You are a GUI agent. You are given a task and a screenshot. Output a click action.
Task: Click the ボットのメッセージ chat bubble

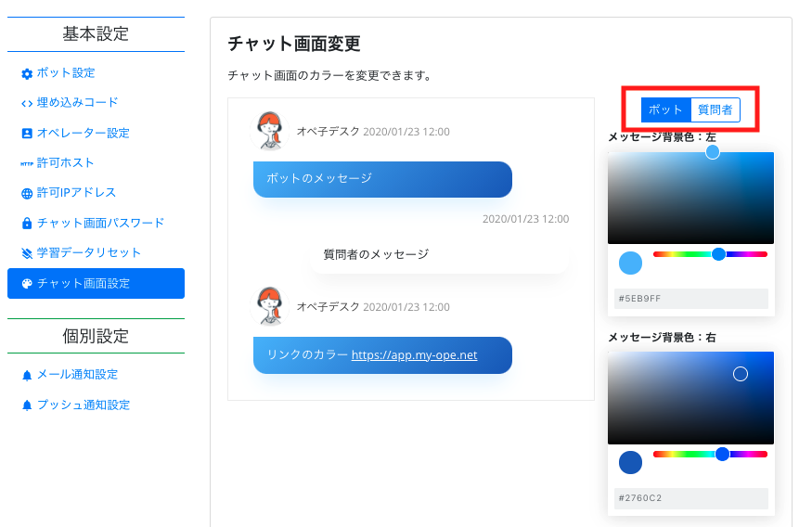[382, 179]
